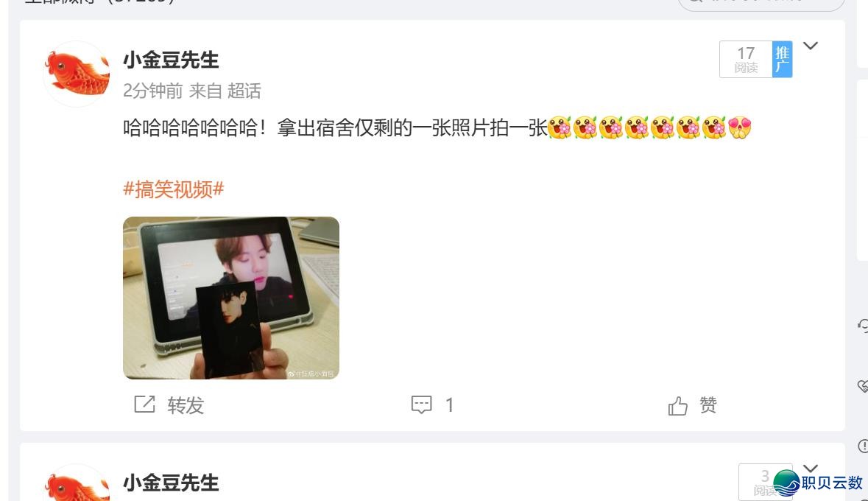Open the koi fish avatar on the first post

click(77, 74)
